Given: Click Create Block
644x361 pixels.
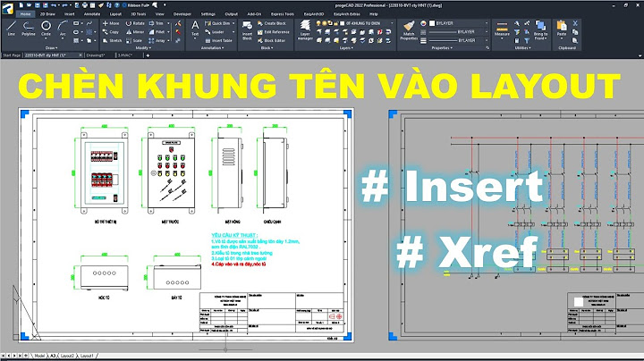Looking at the screenshot, I should 272,23.
